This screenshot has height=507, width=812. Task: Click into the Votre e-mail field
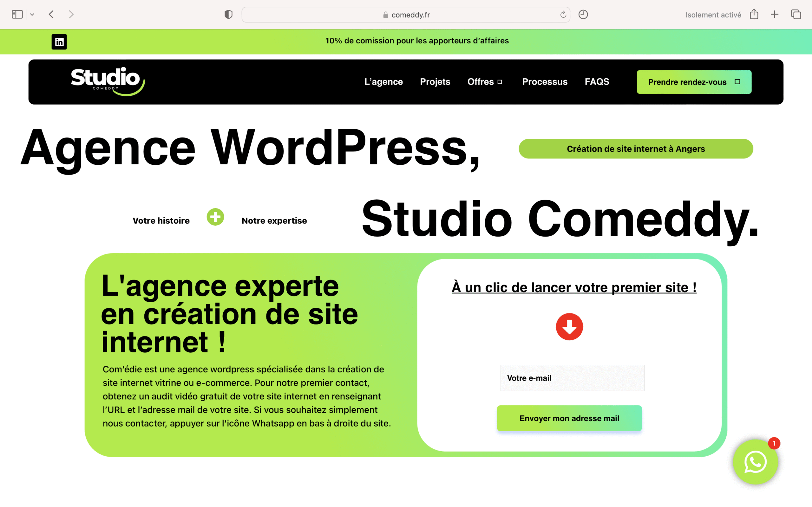point(572,378)
